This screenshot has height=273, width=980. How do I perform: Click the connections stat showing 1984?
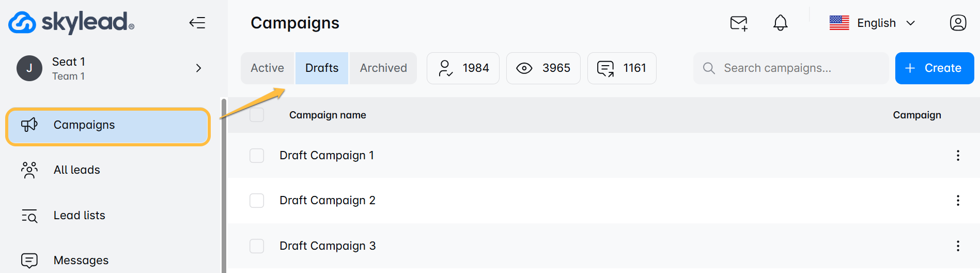point(463,68)
